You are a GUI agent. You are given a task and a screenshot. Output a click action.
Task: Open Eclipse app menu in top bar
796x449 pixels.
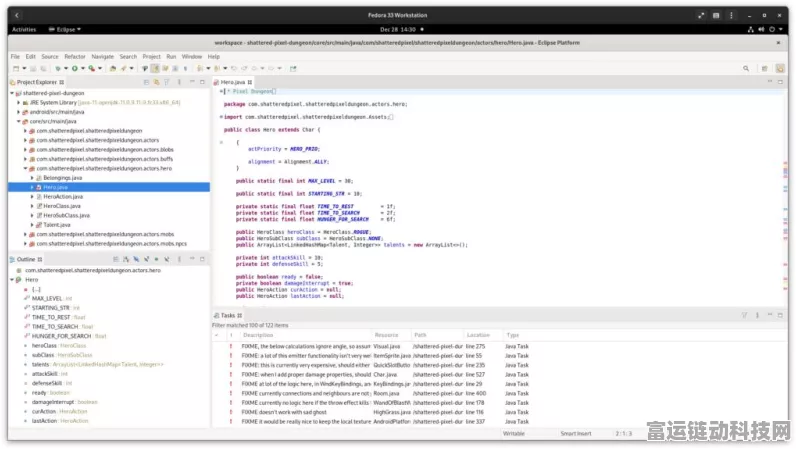(64, 29)
